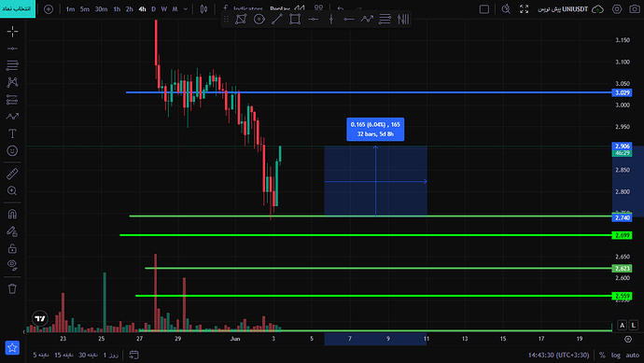
Task: Pick the volume profile tool in floating toolbar
Action: [403, 19]
